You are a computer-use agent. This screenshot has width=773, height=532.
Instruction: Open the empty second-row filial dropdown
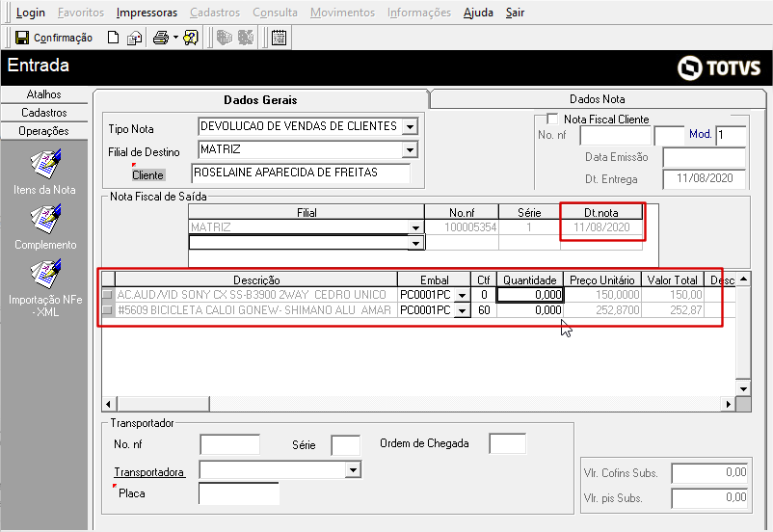[416, 243]
